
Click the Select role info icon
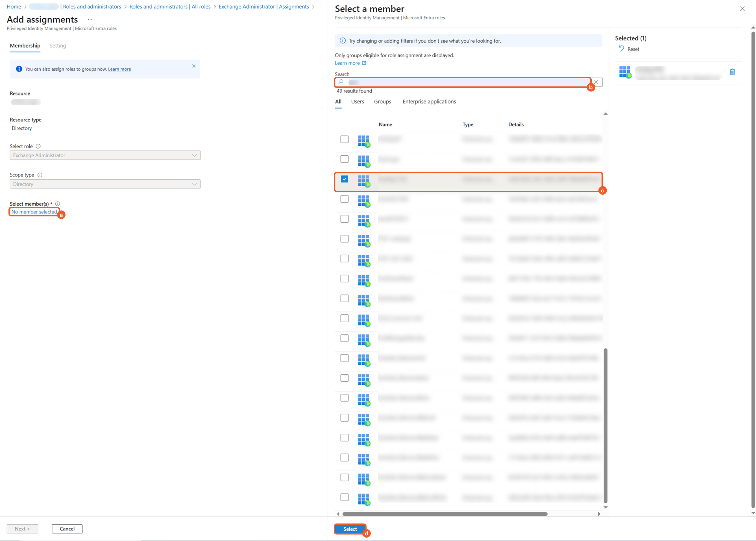tap(38, 146)
